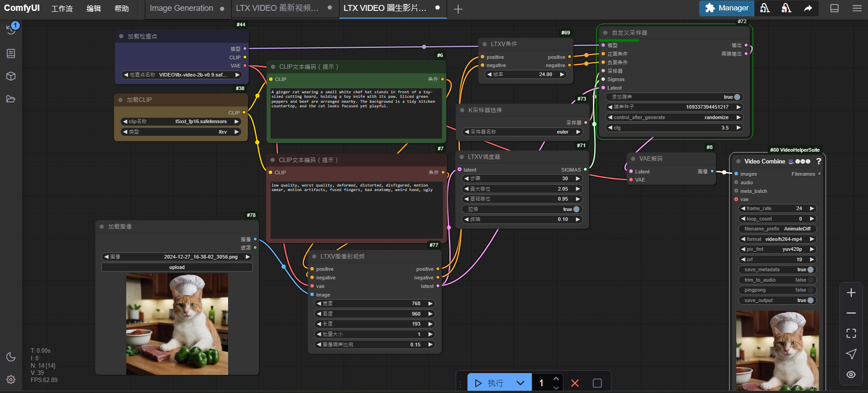Open the clip名称 t5xxl selector
Image resolution: width=868 pixels, height=393 pixels.
pyautogui.click(x=181, y=121)
